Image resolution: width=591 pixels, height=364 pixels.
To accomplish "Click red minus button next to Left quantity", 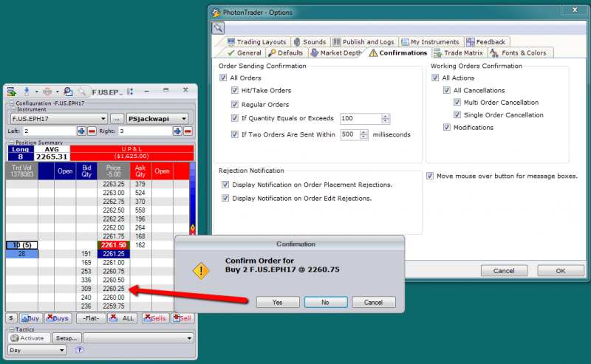I will point(92,131).
